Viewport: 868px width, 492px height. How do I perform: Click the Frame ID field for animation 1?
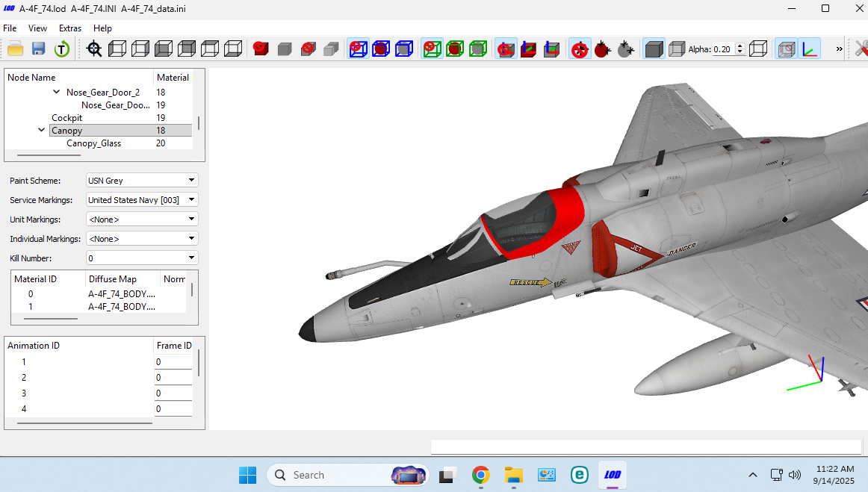(x=173, y=362)
